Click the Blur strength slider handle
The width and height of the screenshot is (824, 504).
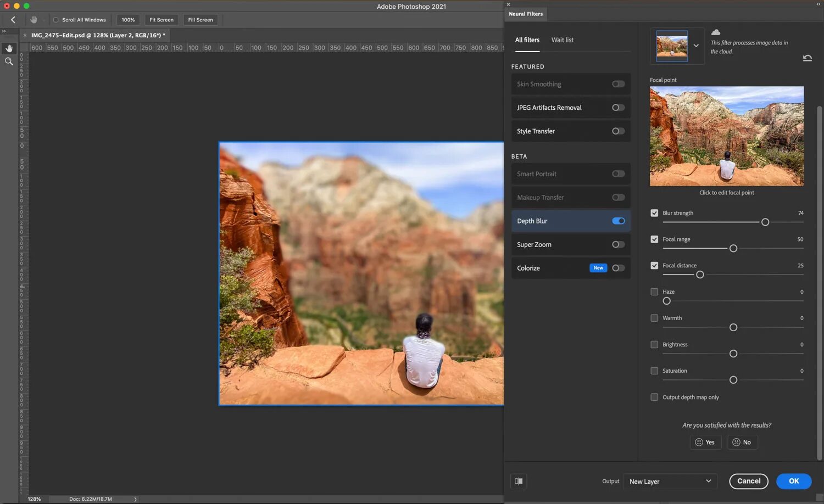pyautogui.click(x=765, y=222)
